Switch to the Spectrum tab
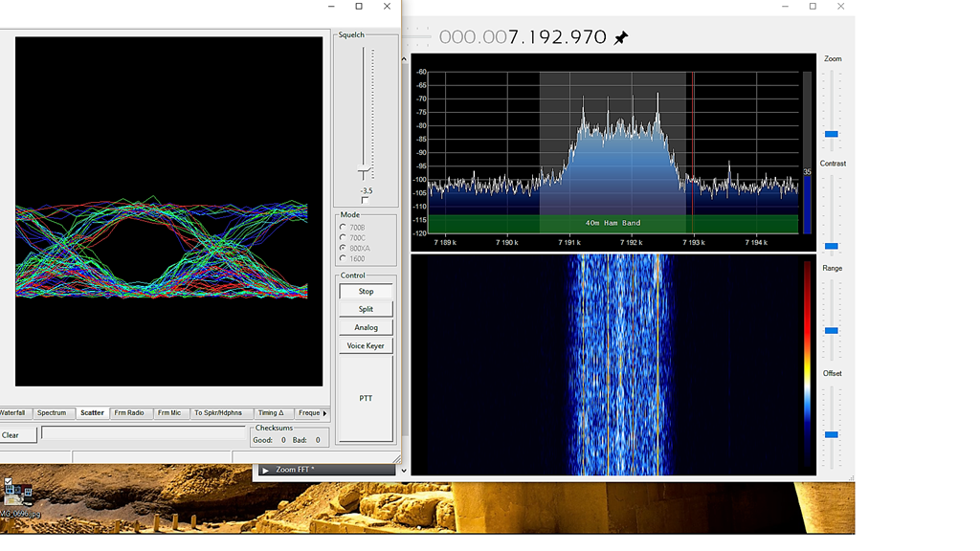The image size is (980, 551). click(x=52, y=413)
